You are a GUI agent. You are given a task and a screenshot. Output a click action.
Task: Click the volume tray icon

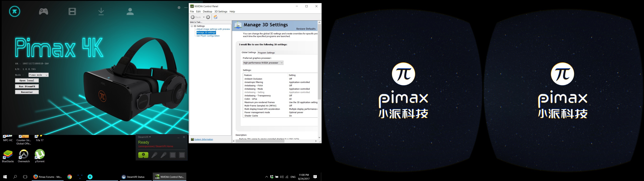click(x=282, y=177)
